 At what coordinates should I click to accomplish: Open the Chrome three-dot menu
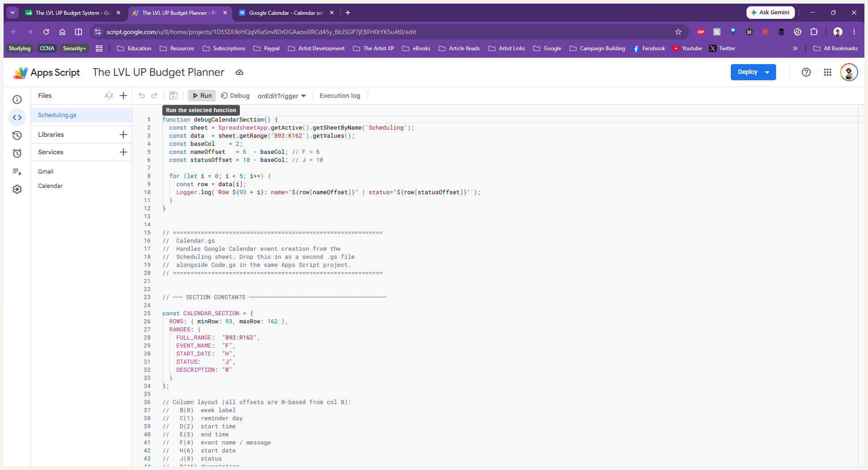pyautogui.click(x=854, y=32)
